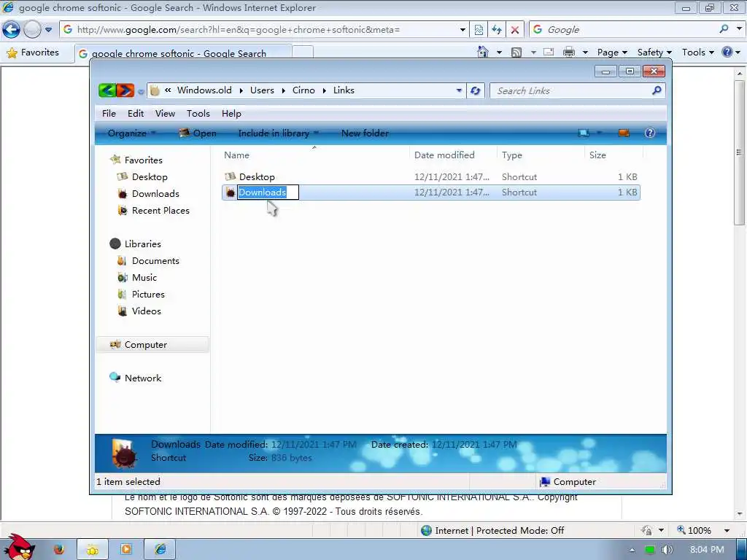Image resolution: width=747 pixels, height=560 pixels.
Task: Open a new blank IE tab
Action: pyautogui.click(x=303, y=52)
